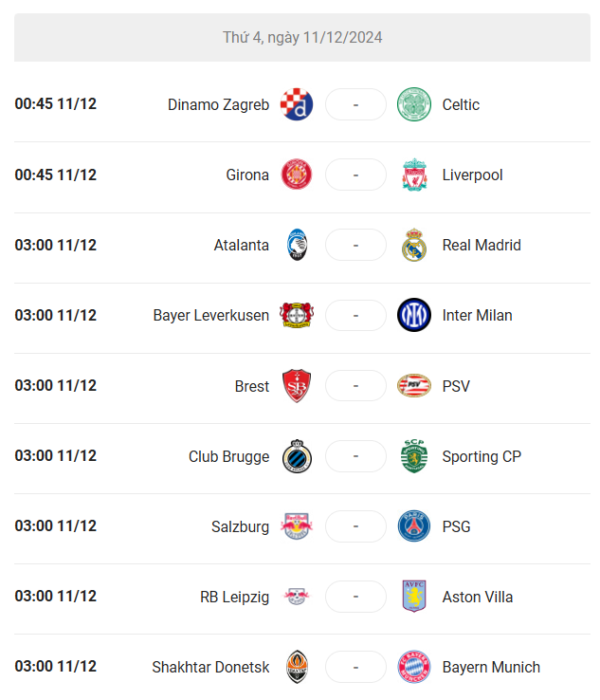This screenshot has height=700, width=600.
Task: Open the RB Leipzig team name
Action: click(235, 597)
